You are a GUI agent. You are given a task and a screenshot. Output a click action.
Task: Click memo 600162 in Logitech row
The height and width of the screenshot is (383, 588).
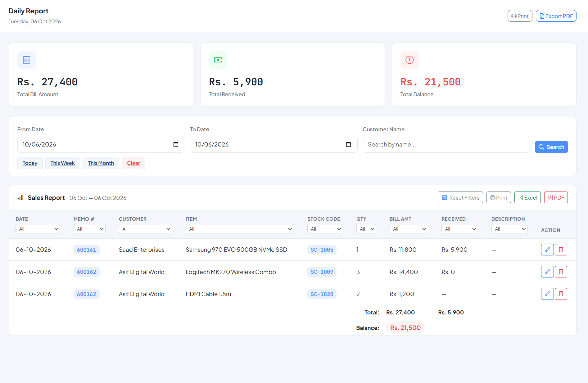(x=87, y=272)
